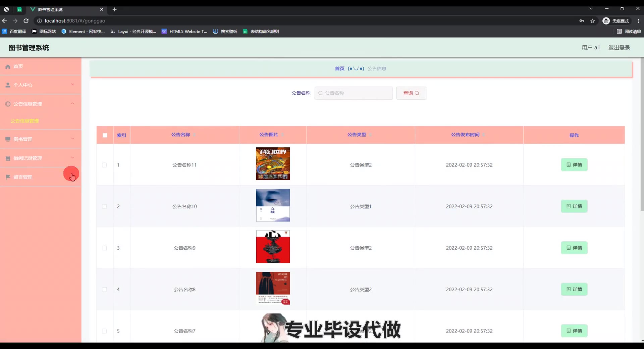Click the 首页 breadcrumb link
The height and width of the screenshot is (349, 644).
point(339,68)
